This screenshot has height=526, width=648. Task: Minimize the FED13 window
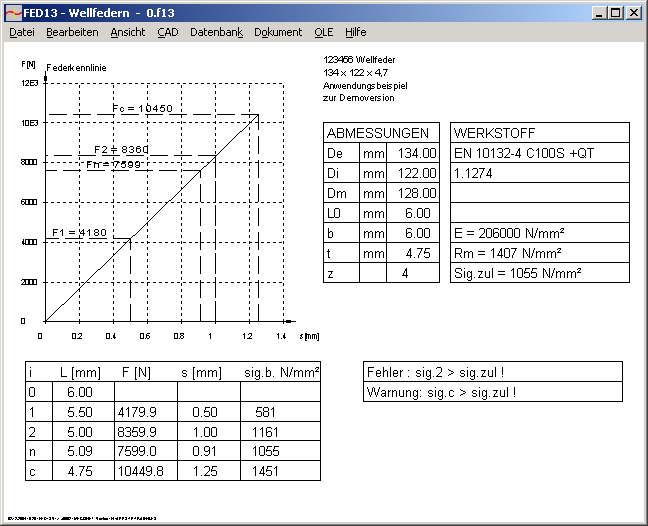(599, 13)
